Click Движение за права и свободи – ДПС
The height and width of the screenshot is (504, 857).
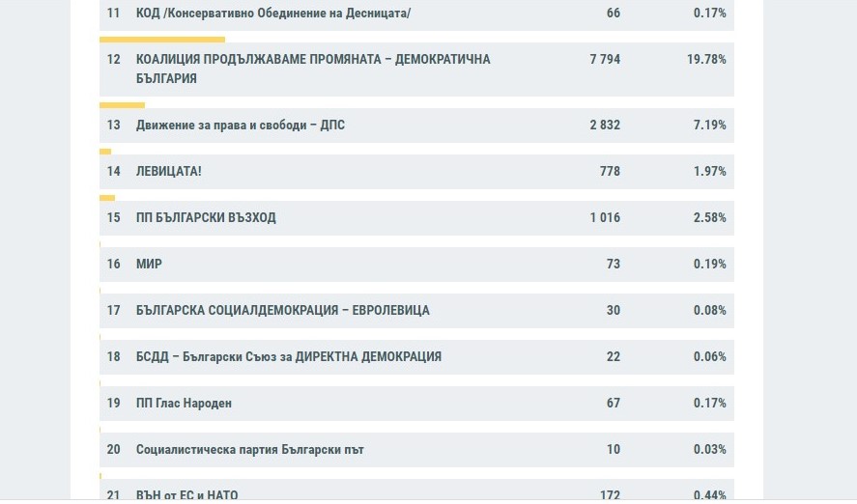pos(241,126)
